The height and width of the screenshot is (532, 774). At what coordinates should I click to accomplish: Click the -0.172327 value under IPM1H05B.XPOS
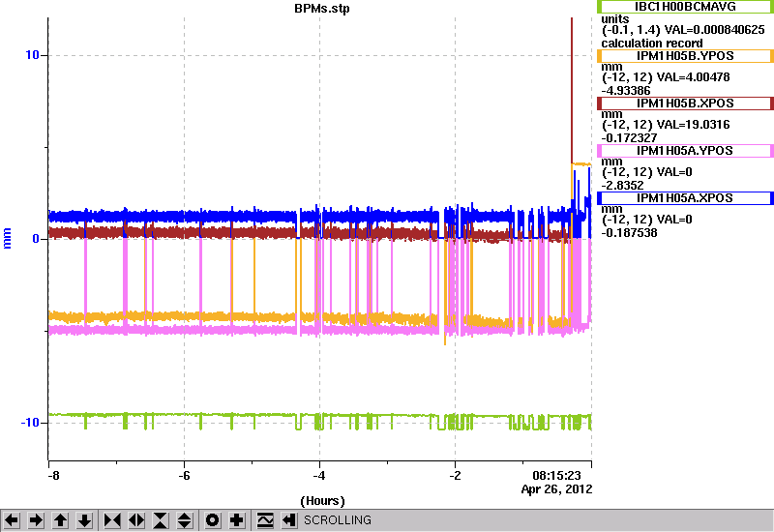click(x=630, y=137)
